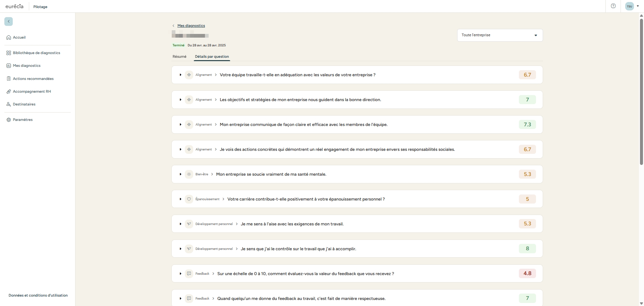The height and width of the screenshot is (306, 644).
Task: Expand the question about contrôle sur le travail
Action: [180, 249]
